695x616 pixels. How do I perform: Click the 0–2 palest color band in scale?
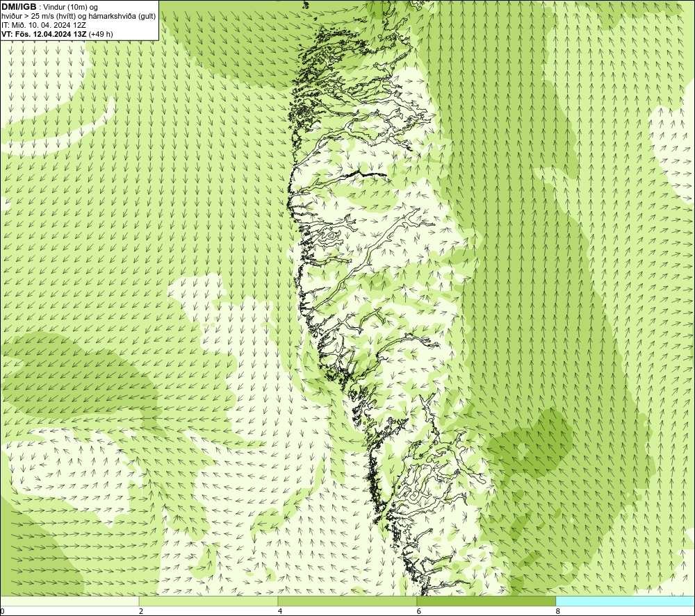[x=69, y=601]
